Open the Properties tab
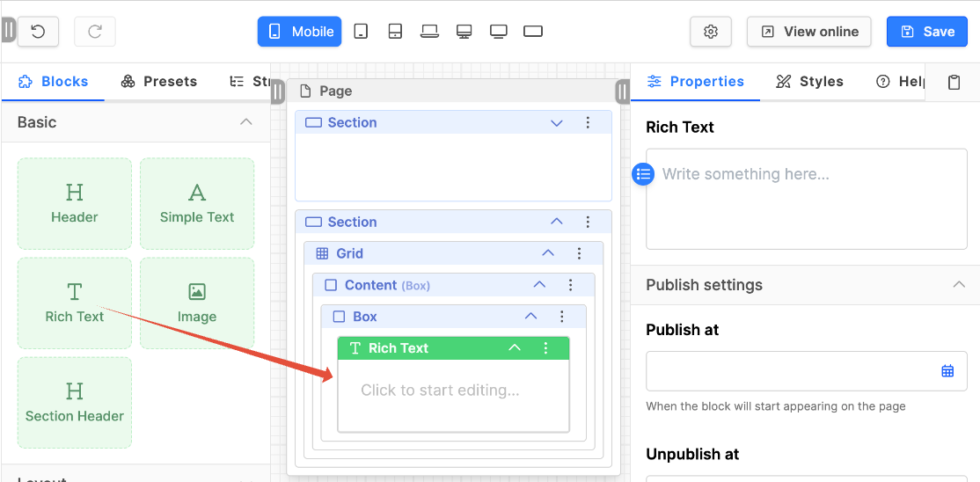Screen dimensions: 980x482 coord(696,81)
